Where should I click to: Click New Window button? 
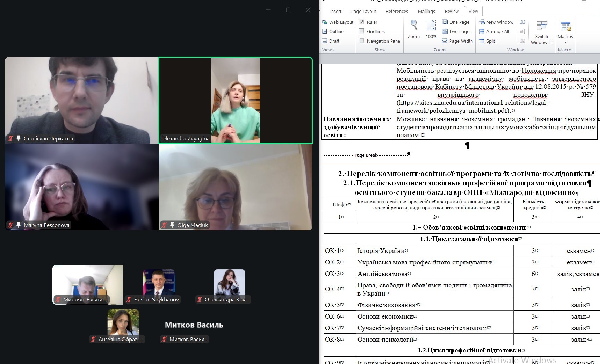(496, 22)
